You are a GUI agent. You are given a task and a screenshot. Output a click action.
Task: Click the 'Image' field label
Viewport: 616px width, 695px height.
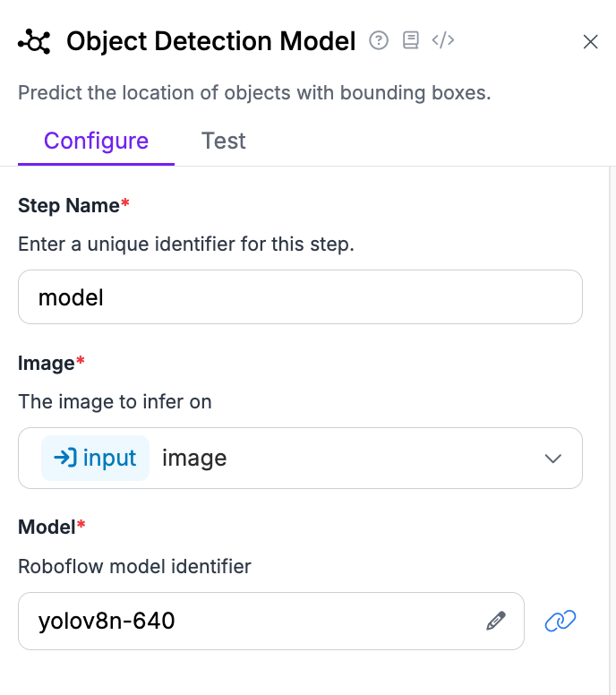tap(47, 364)
